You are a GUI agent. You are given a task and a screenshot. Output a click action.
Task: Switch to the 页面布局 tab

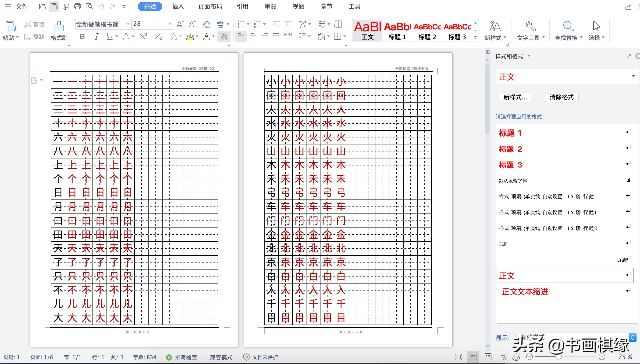[x=210, y=7]
